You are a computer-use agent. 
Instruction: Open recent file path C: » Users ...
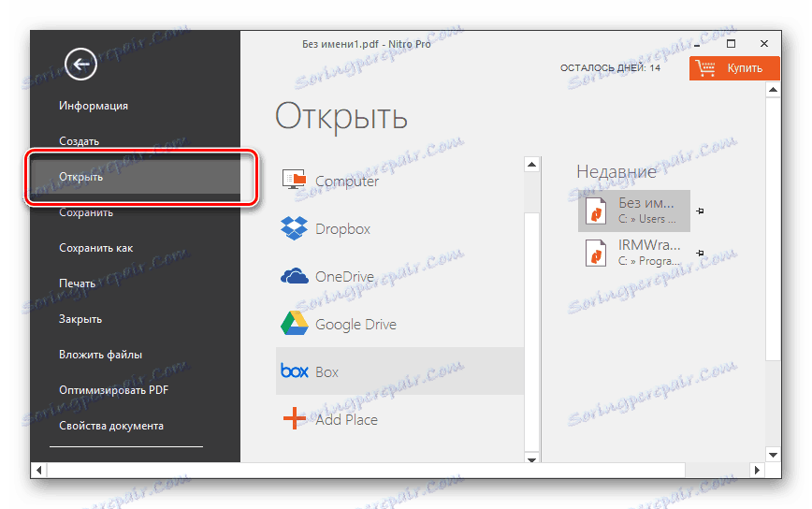point(646,219)
